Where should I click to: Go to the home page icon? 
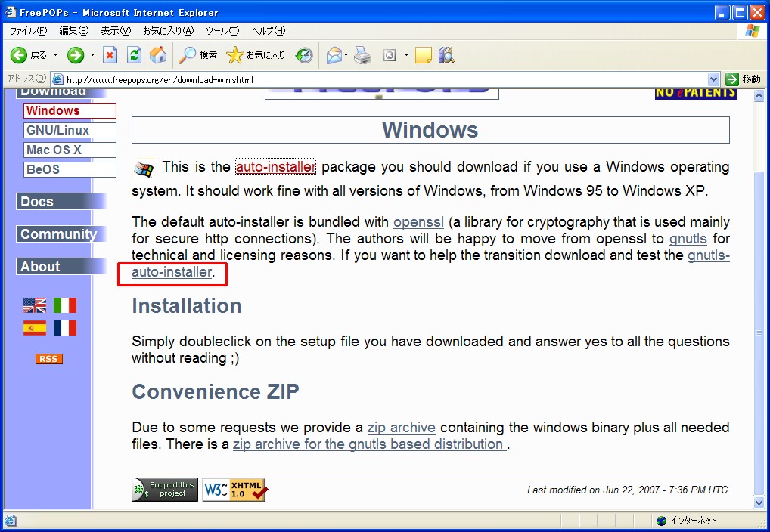click(x=158, y=55)
